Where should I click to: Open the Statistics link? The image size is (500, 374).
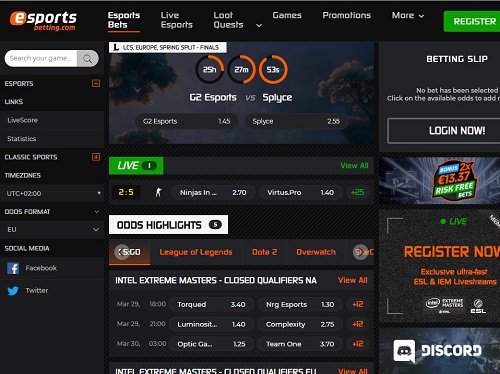[22, 139]
